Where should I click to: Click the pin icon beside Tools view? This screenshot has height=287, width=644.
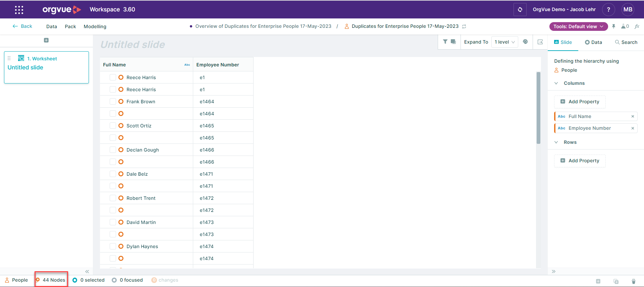pos(613,26)
